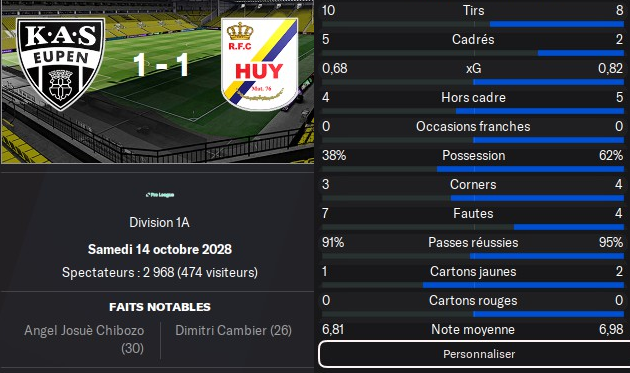630x373 pixels.
Task: Click the Corners statistic label
Action: [x=473, y=184]
